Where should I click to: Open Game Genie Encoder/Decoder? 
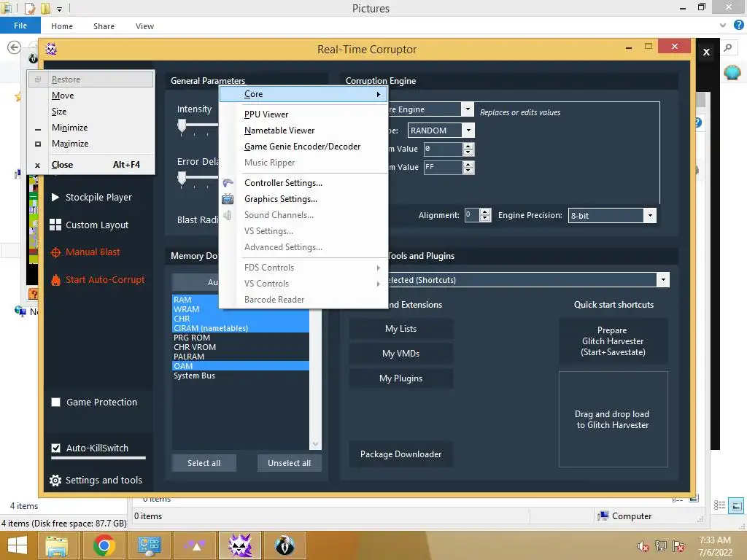click(x=303, y=147)
